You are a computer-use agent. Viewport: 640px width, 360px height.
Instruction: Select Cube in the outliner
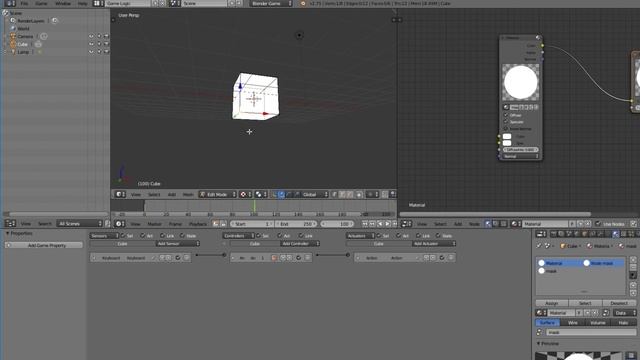pos(22,44)
